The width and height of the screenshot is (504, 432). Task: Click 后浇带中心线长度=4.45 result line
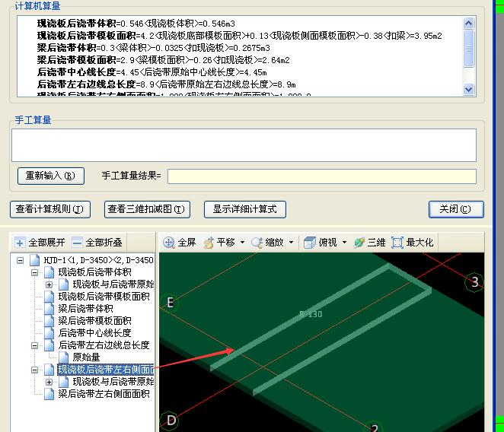[152, 72]
